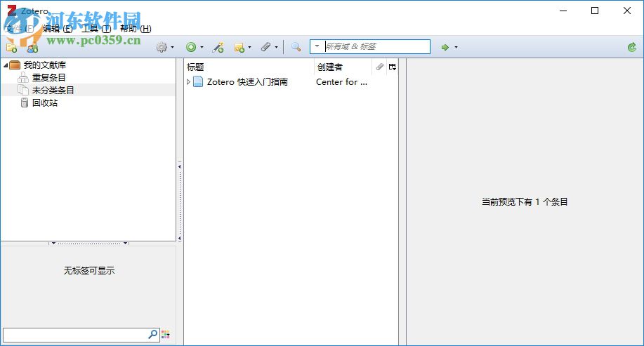The height and width of the screenshot is (346, 644).
Task: Minimize the Zotero window
Action: pos(563,11)
